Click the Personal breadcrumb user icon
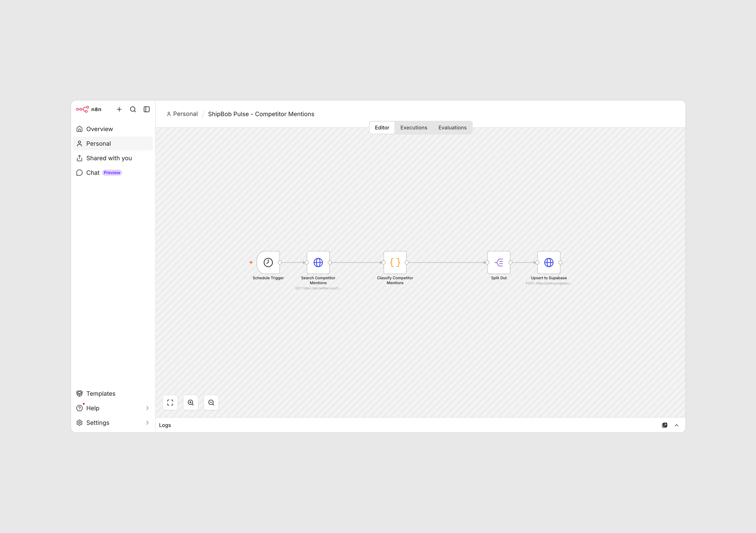The height and width of the screenshot is (533, 756). [x=169, y=114]
